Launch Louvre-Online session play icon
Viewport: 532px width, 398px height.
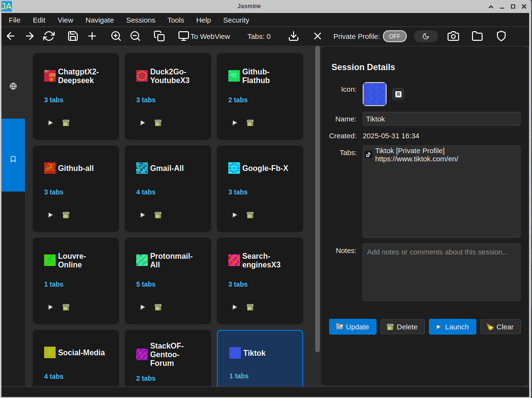coord(50,307)
